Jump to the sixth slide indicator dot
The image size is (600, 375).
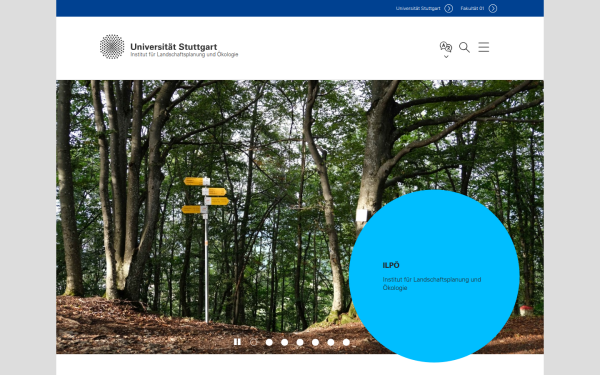click(x=331, y=342)
